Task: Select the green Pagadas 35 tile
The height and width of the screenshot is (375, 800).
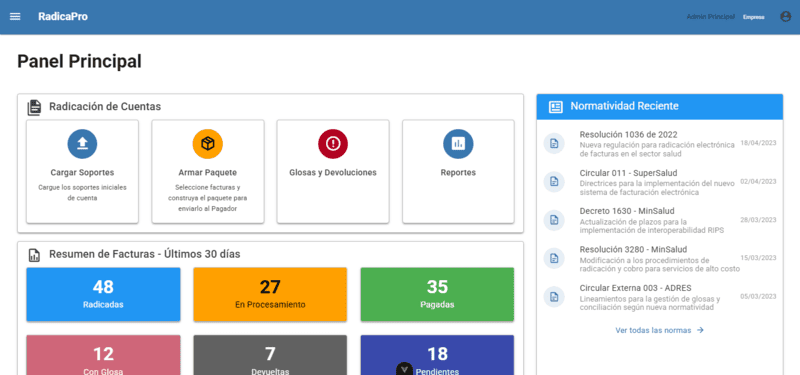Action: click(x=437, y=294)
